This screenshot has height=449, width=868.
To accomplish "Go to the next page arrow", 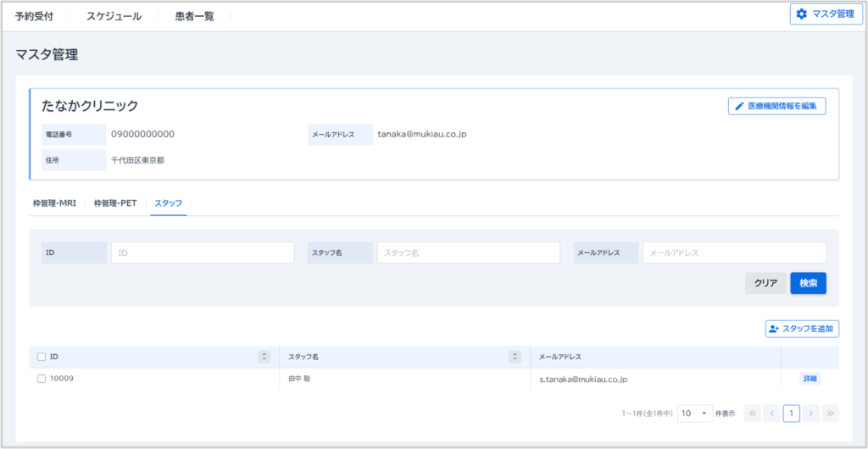I will [x=811, y=413].
